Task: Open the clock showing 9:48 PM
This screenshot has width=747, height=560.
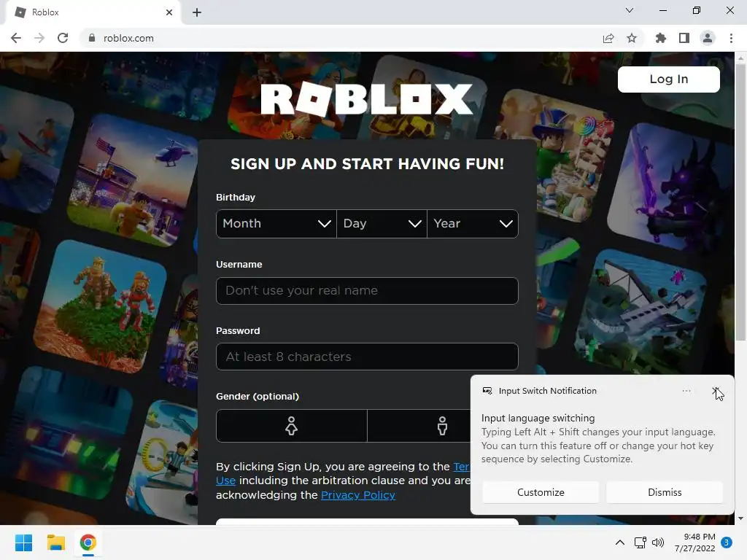Action: point(695,542)
